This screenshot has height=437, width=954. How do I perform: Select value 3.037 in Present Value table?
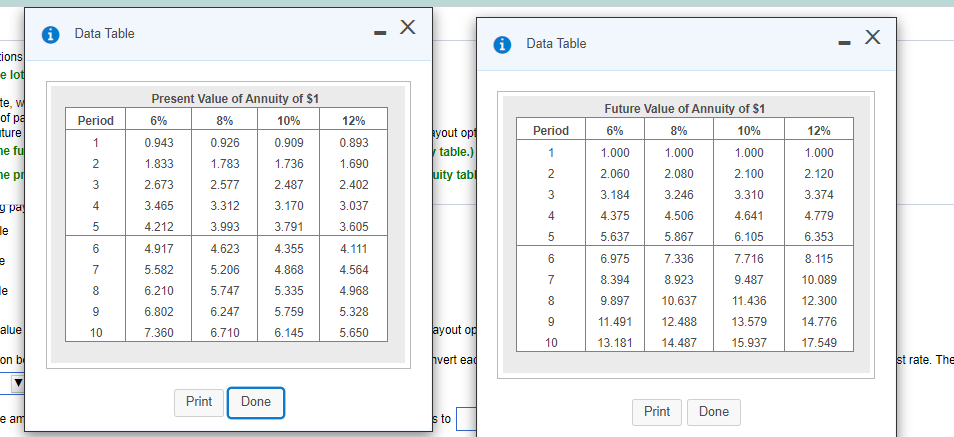353,206
